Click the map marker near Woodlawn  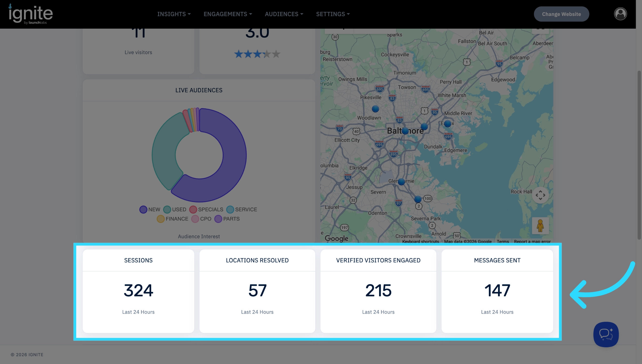(x=375, y=109)
